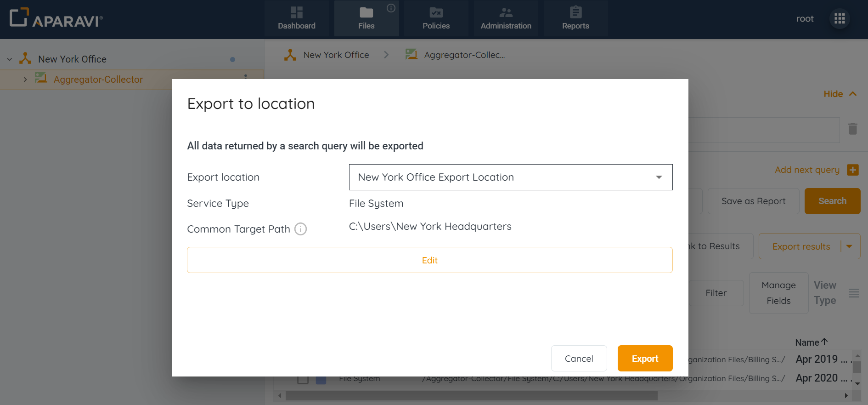Screen dimensions: 868x405
Task: Open the Export results dropdown arrow
Action: click(x=849, y=246)
